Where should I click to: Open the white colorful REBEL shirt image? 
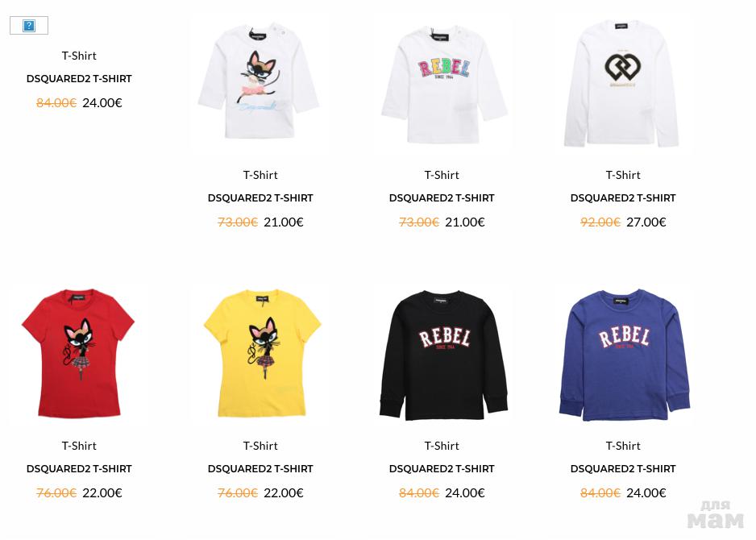point(442,83)
